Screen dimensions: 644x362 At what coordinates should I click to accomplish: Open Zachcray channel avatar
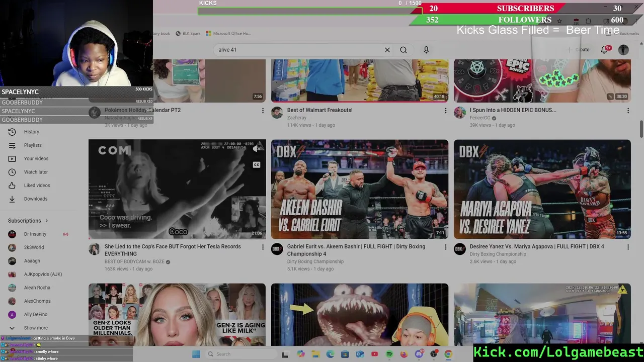[277, 113]
